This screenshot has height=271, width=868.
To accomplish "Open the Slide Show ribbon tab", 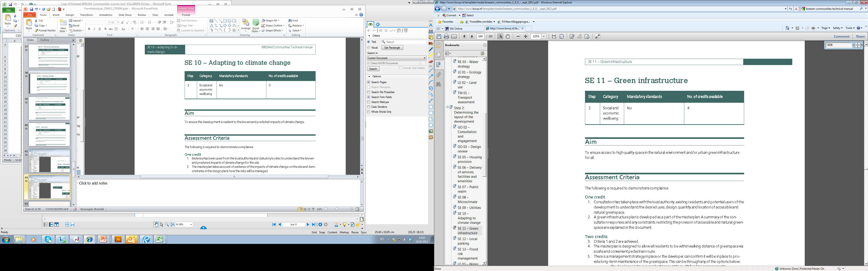I will point(125,15).
